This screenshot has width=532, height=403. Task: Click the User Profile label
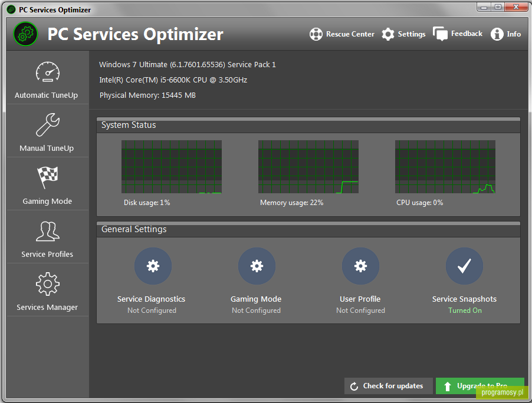tap(360, 299)
